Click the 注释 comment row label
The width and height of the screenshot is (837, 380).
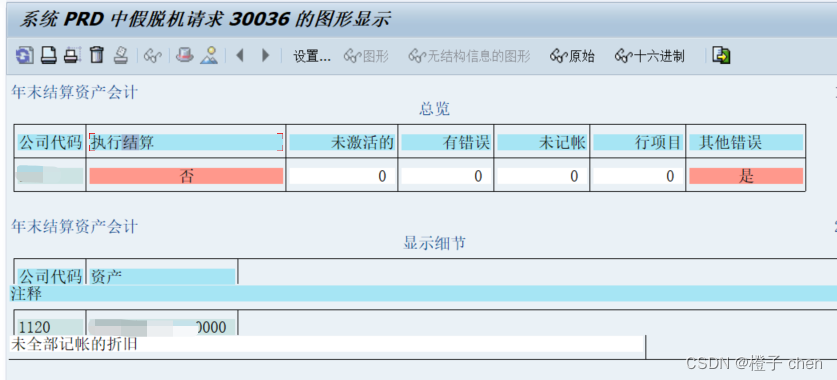(26, 293)
